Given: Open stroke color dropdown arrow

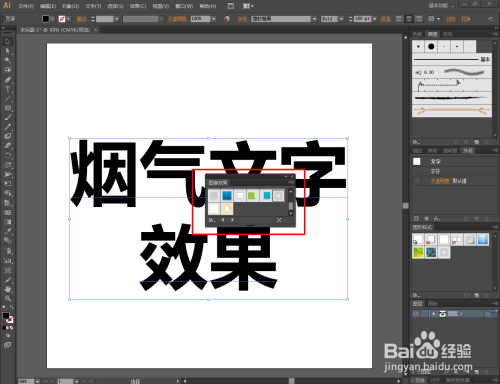Looking at the screenshot, I should pyautogui.click(x=68, y=19).
